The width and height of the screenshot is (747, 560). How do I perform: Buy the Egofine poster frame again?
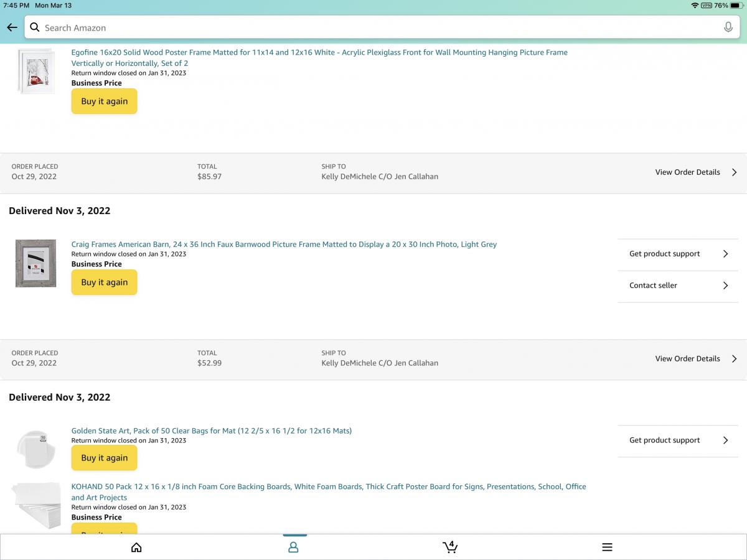coord(104,101)
